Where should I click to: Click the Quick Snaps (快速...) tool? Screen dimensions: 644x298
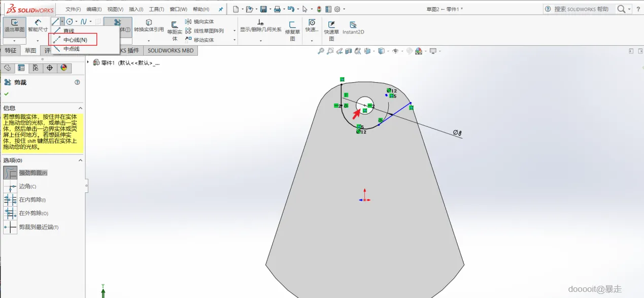312,26
